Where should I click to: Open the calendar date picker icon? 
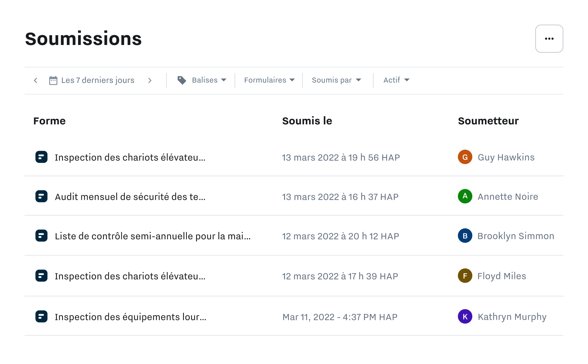click(53, 80)
